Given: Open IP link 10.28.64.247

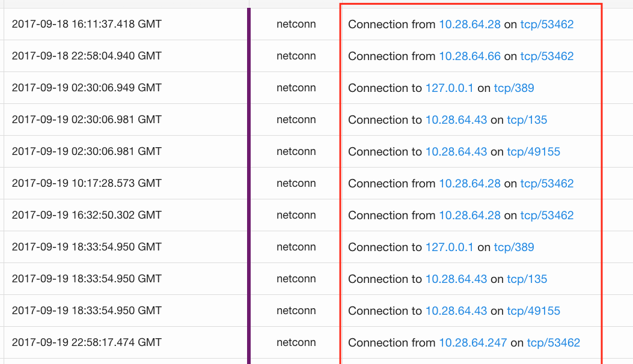Looking at the screenshot, I should click(472, 343).
